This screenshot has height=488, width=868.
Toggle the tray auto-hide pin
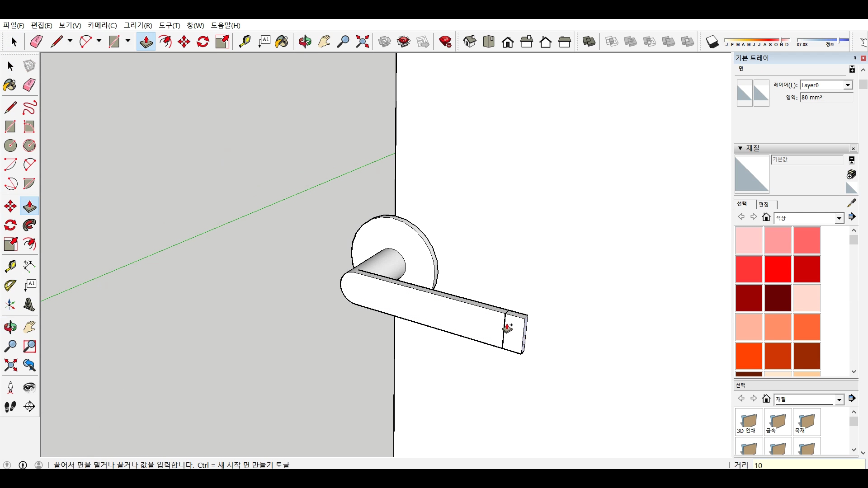coord(854,58)
